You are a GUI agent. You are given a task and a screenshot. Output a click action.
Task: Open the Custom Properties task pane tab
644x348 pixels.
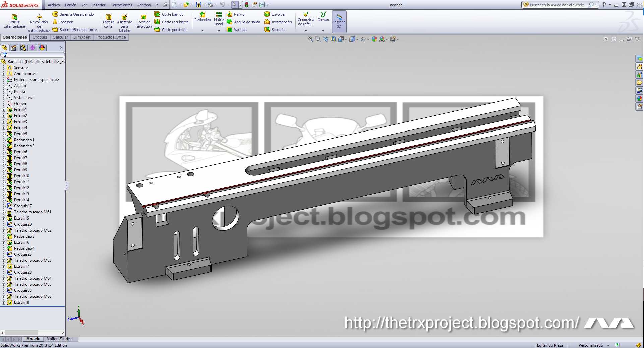pos(640,107)
